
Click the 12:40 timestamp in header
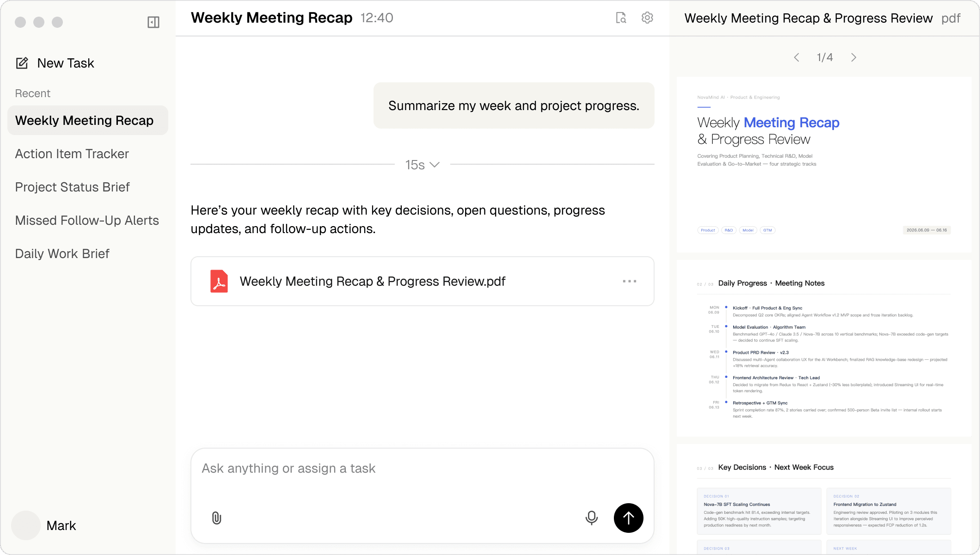click(x=377, y=18)
